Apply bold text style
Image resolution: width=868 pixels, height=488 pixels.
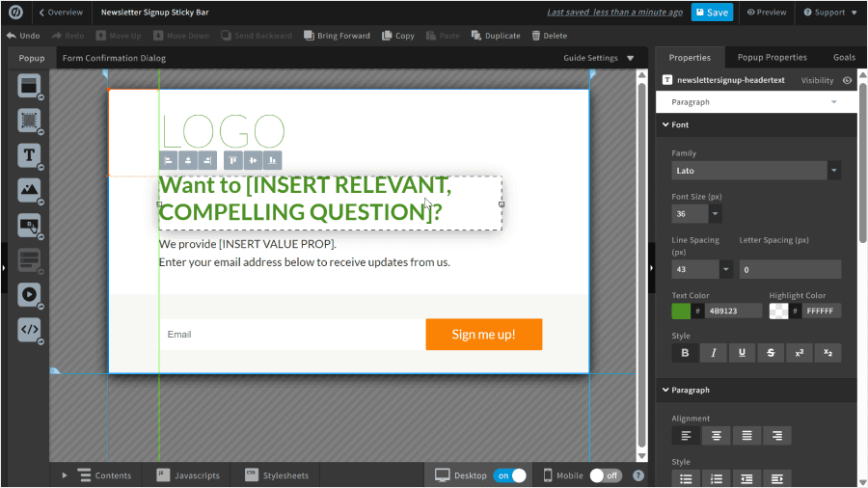point(685,353)
